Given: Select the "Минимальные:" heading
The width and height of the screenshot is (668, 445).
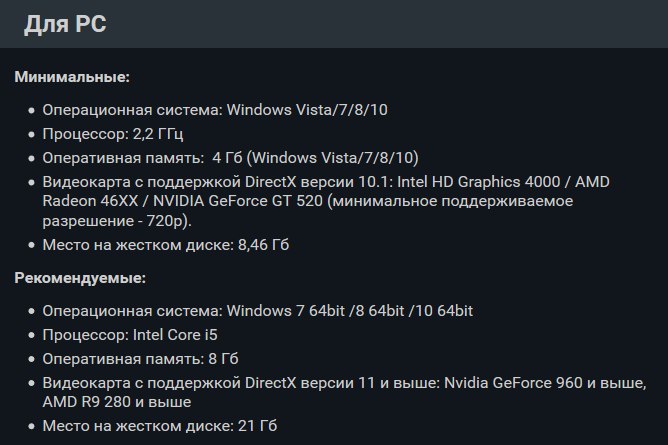Looking at the screenshot, I should (72, 77).
